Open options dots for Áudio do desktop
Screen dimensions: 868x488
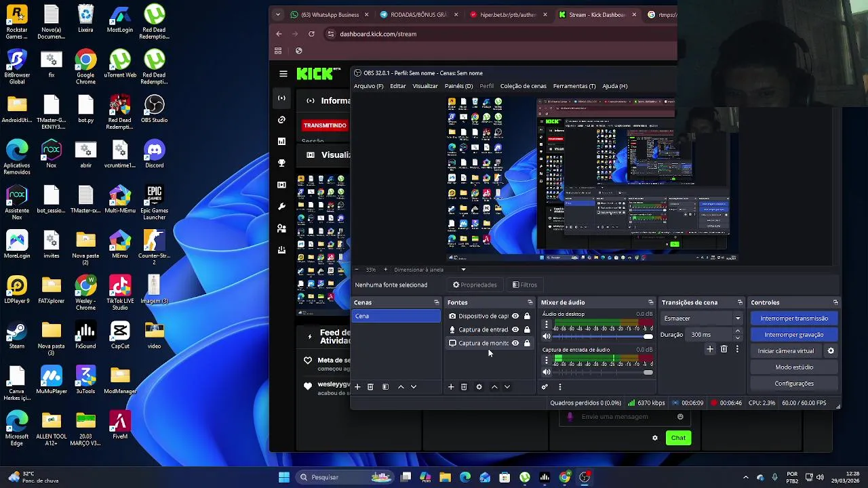[547, 325]
